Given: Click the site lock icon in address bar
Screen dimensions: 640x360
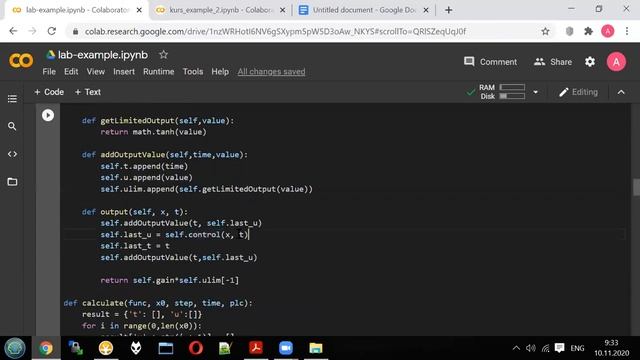Looking at the screenshot, I should tap(75, 31).
